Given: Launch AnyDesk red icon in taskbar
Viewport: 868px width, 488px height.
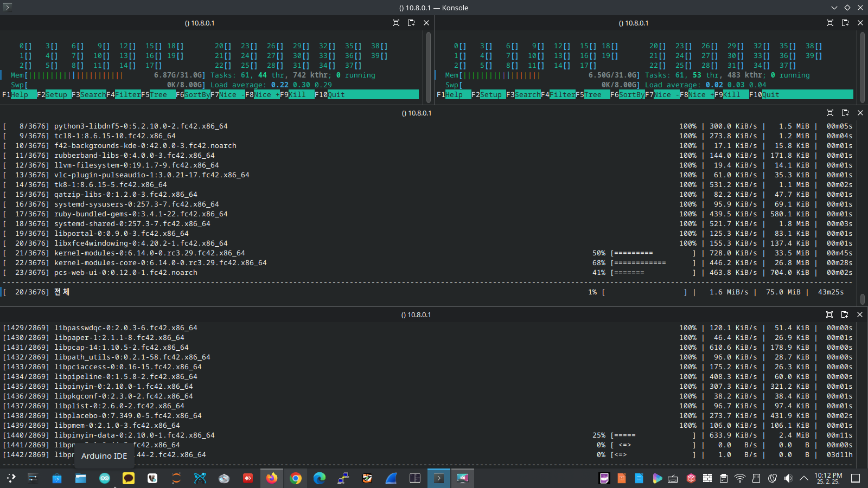Looking at the screenshot, I should pos(248,478).
